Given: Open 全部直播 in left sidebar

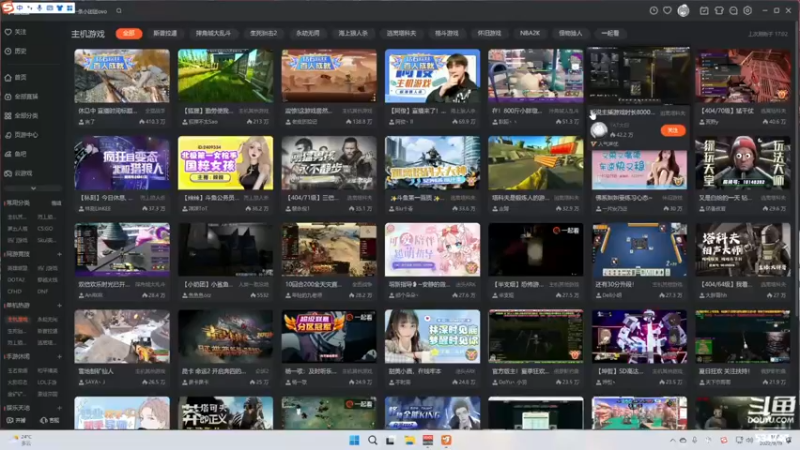Looking at the screenshot, I should pyautogui.click(x=21, y=96).
